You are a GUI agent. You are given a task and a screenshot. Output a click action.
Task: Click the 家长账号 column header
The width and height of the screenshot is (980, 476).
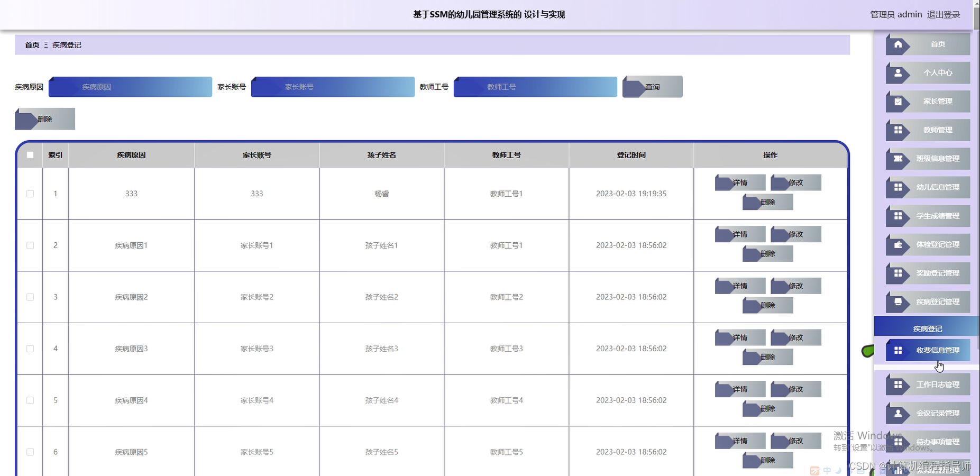257,155
